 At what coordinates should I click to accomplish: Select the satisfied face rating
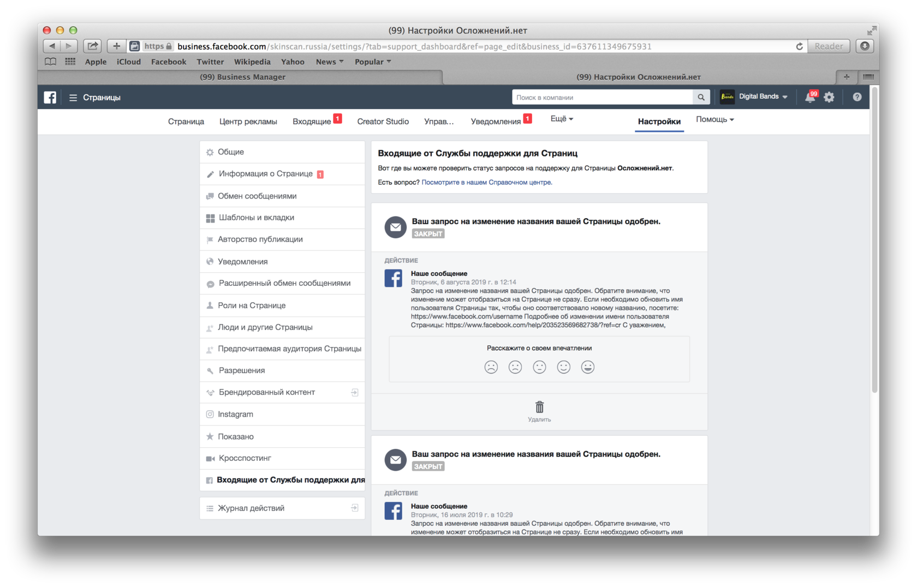(x=563, y=367)
